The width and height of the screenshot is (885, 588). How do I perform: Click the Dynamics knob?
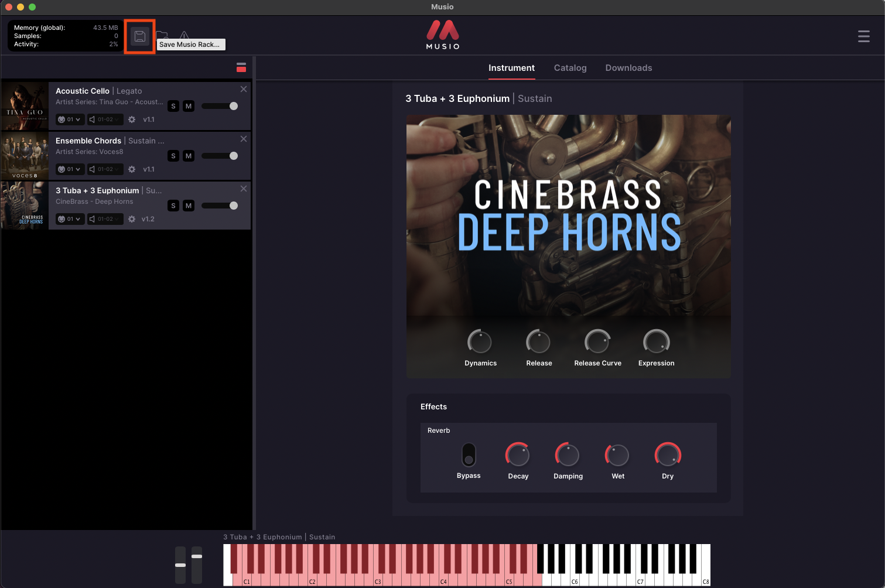tap(480, 341)
